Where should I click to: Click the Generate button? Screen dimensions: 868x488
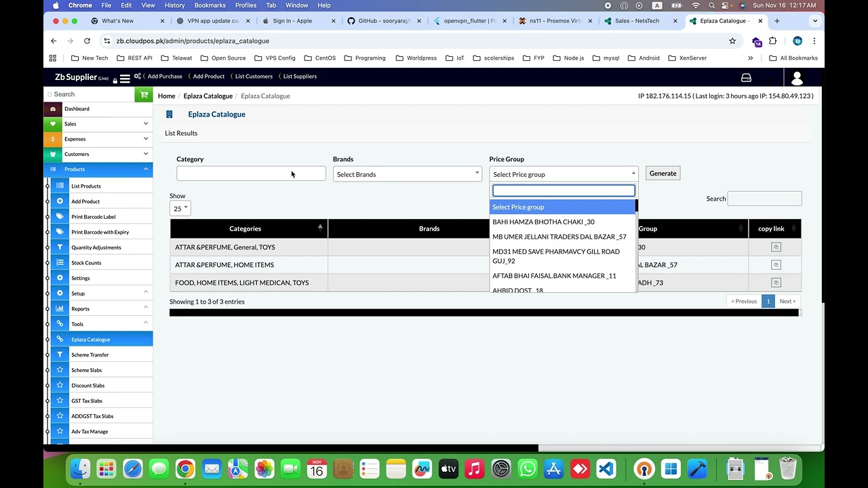[663, 174]
